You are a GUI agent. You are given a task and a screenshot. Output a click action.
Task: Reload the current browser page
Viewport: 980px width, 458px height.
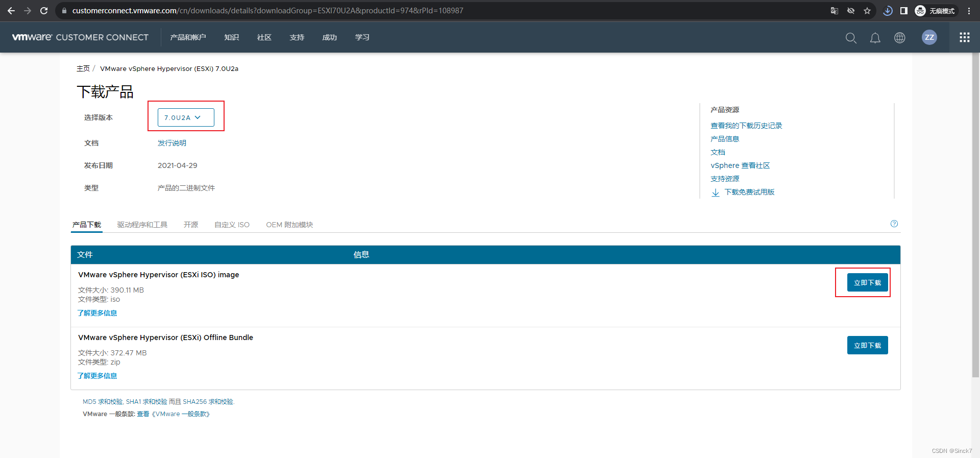coord(44,11)
